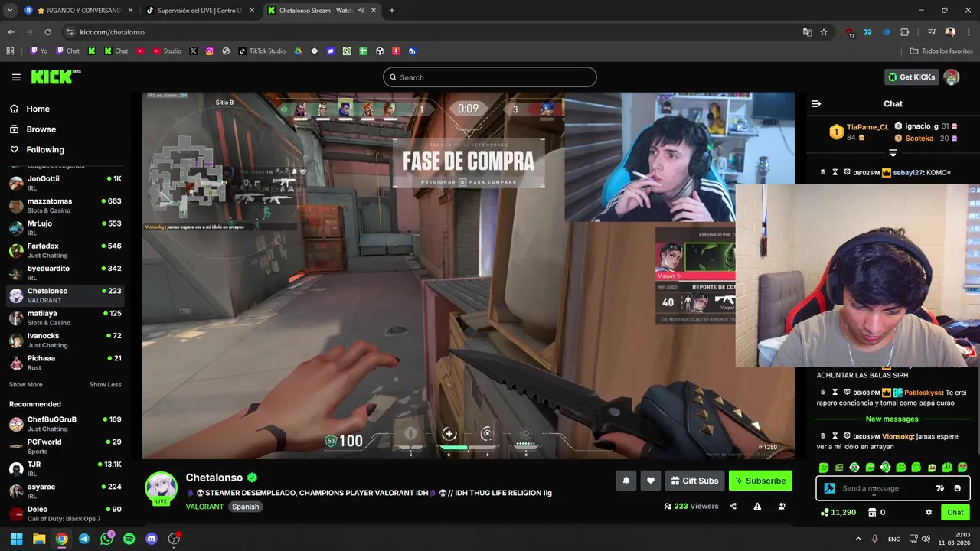Send message with the green Chat button

click(x=955, y=512)
